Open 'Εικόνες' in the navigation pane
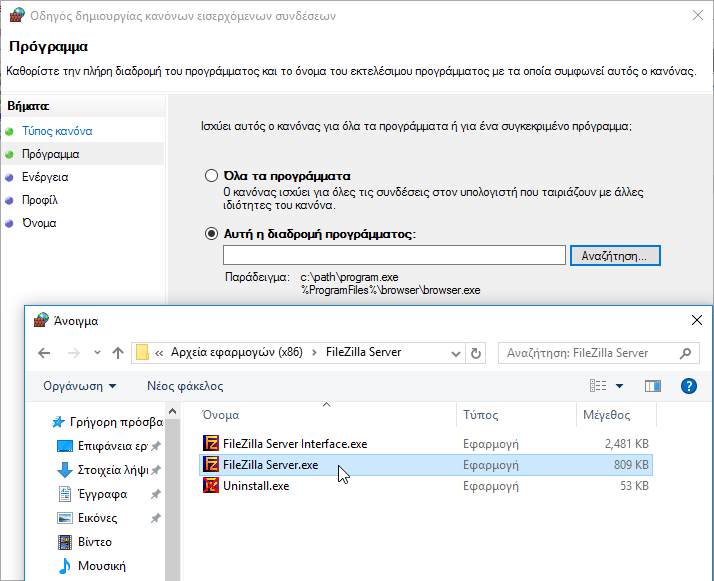The height and width of the screenshot is (581, 714). (97, 518)
